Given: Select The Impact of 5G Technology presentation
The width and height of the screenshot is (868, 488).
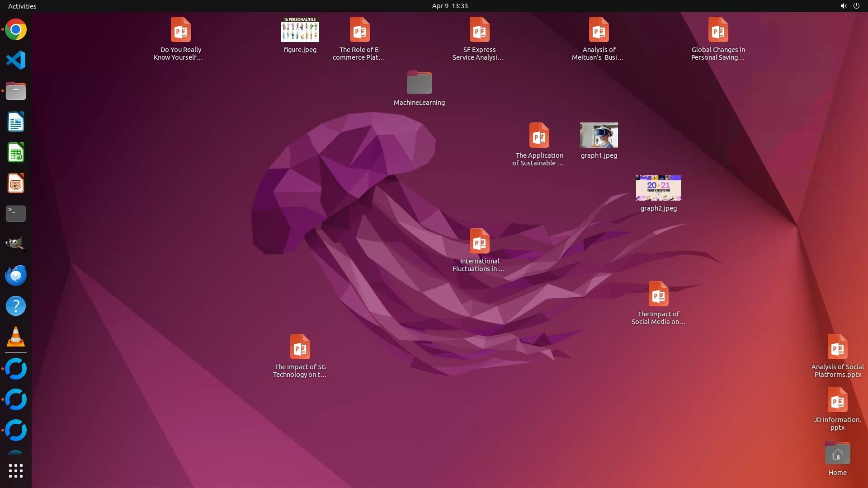Looking at the screenshot, I should tap(300, 347).
